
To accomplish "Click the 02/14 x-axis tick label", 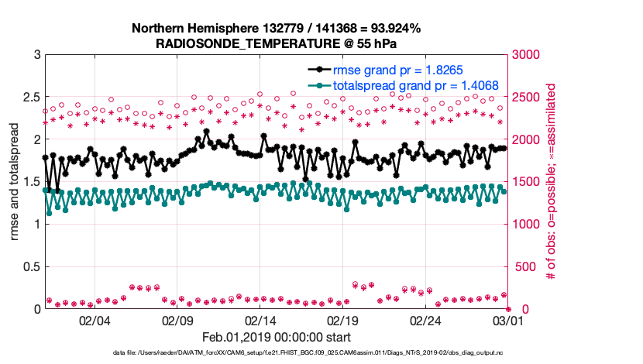I will pyautogui.click(x=260, y=321).
